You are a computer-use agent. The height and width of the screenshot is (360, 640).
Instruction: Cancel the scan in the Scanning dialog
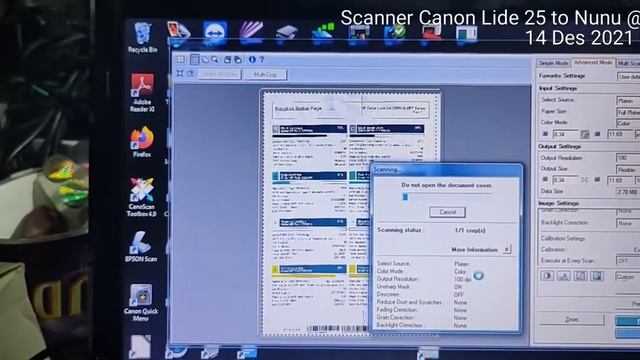coord(447,212)
